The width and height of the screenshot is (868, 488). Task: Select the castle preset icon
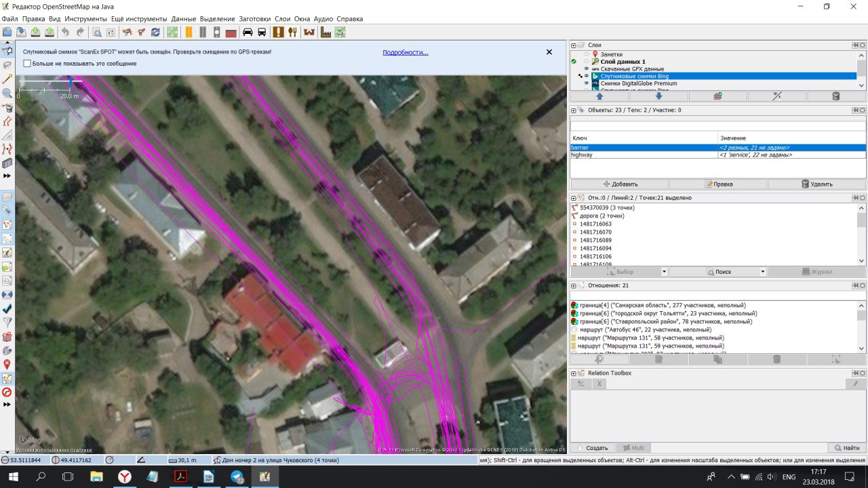pyautogui.click(x=309, y=32)
